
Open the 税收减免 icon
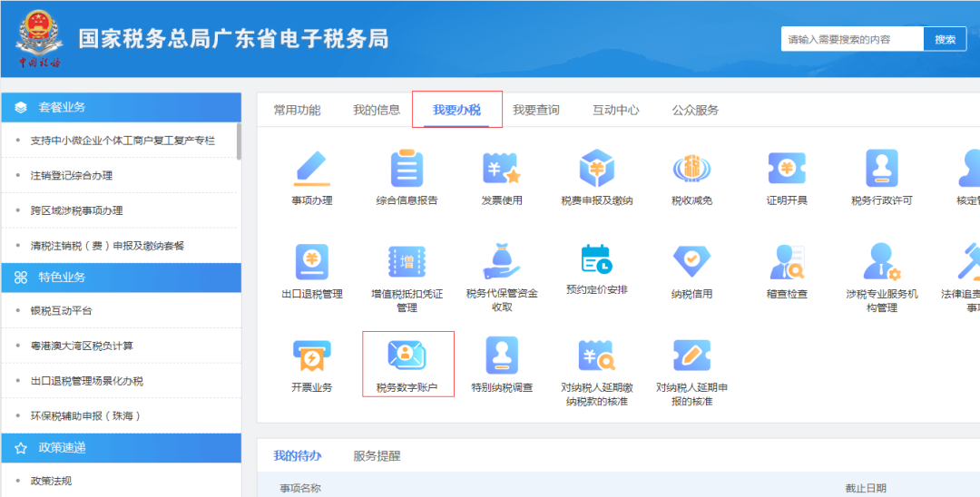pyautogui.click(x=691, y=169)
